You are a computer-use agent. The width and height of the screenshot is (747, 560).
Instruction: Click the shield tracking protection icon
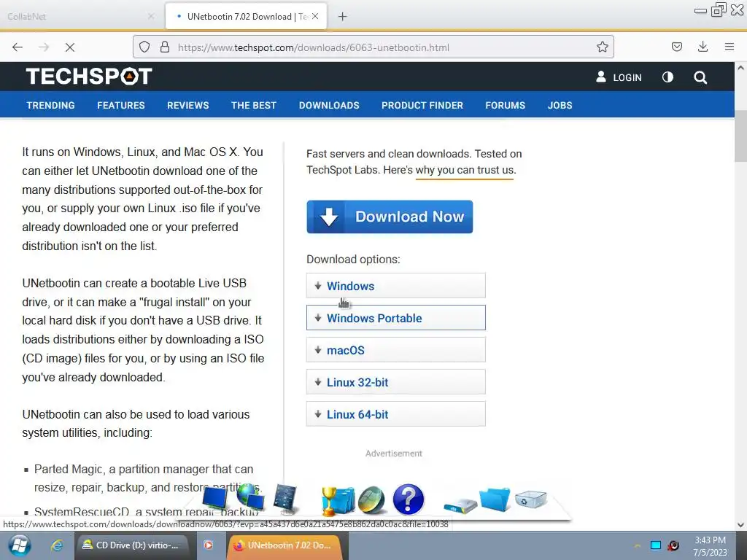[144, 47]
